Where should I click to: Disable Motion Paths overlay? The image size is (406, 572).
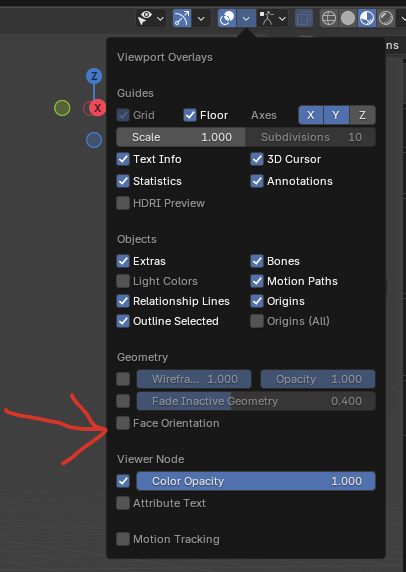257,281
